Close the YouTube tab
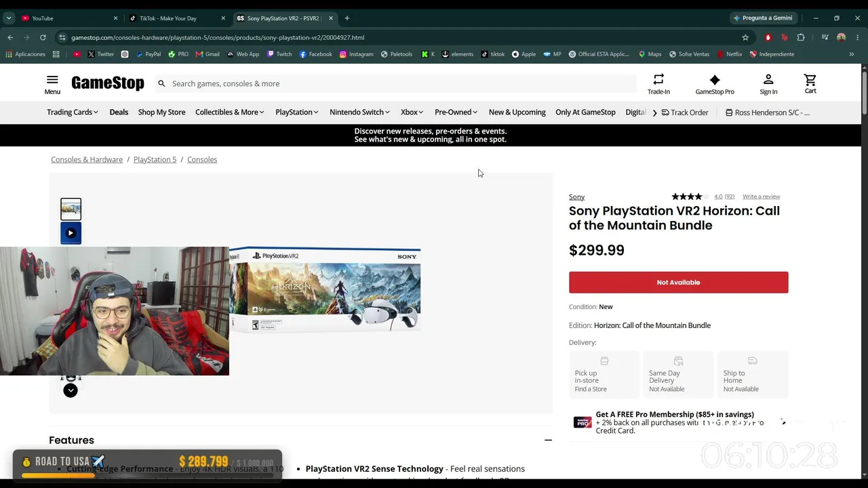The image size is (868, 488). [x=115, y=18]
